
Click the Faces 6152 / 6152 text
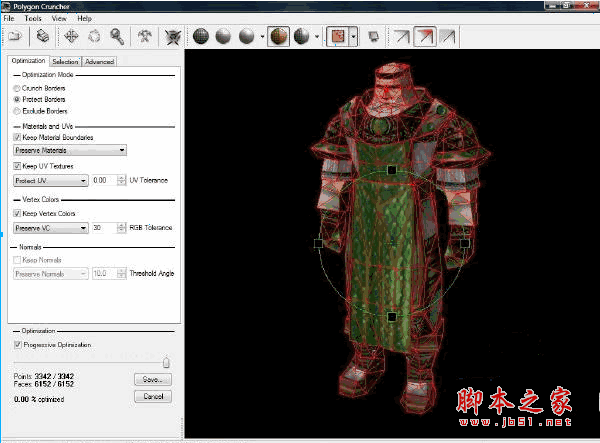[44, 384]
